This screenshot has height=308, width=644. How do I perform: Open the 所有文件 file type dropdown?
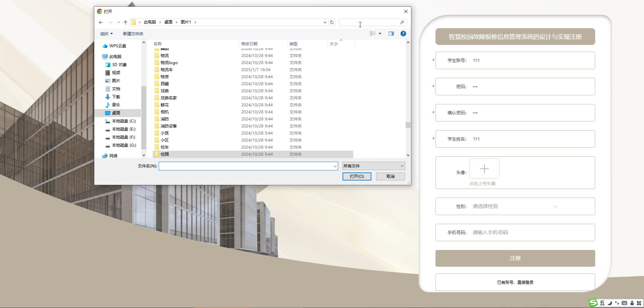pyautogui.click(x=373, y=166)
